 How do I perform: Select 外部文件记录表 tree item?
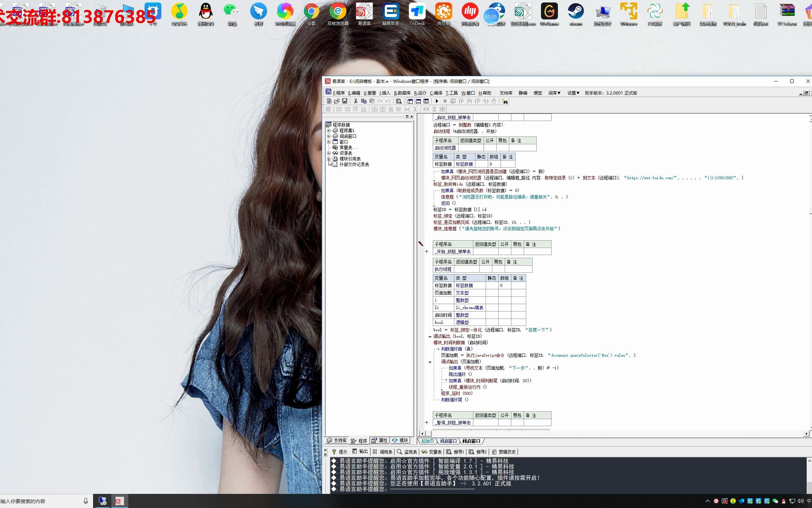pos(354,164)
